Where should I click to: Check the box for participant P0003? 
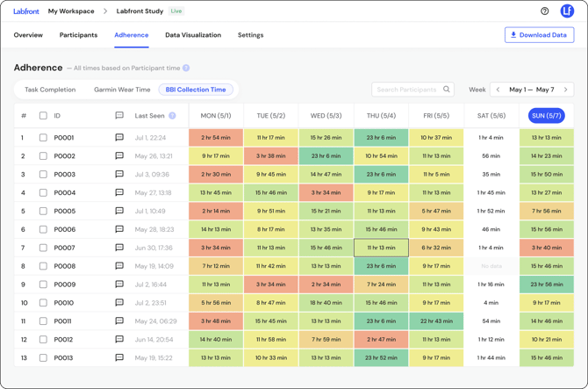tap(43, 175)
